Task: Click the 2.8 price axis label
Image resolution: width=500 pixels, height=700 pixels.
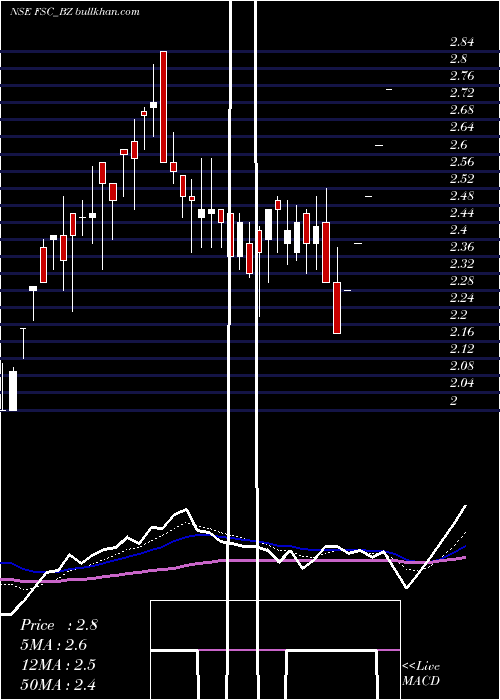Action: 458,59
